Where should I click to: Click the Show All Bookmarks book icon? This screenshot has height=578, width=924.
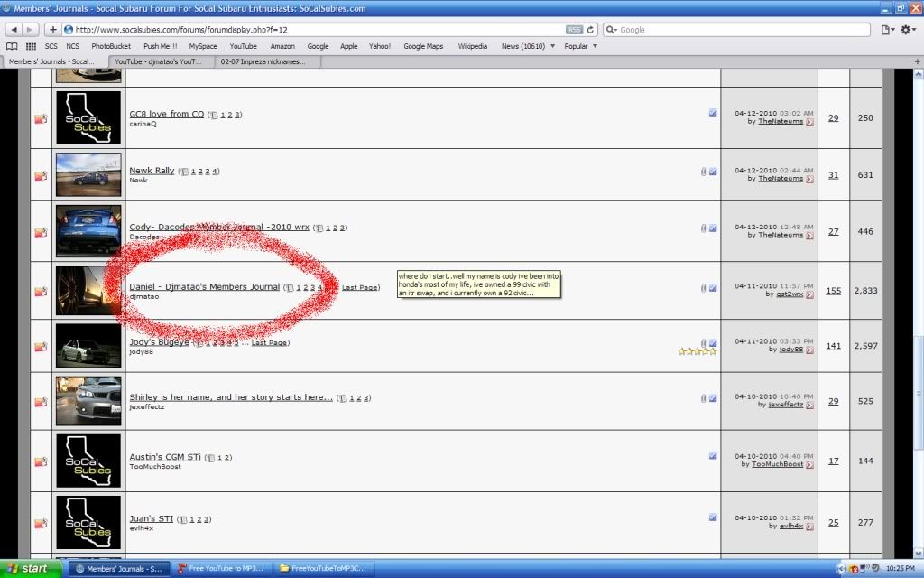click(12, 46)
